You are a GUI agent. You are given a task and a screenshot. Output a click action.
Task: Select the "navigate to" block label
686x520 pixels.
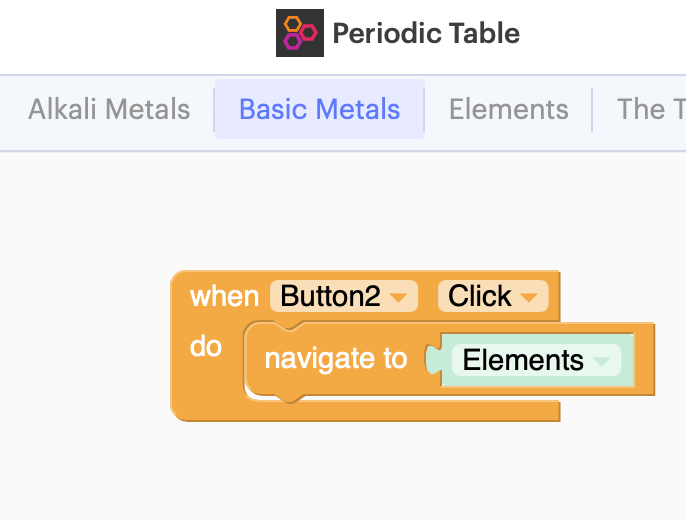[336, 359]
